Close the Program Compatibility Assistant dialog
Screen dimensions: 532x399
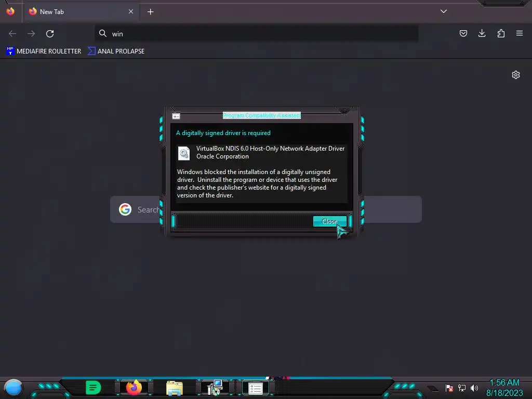(x=329, y=221)
